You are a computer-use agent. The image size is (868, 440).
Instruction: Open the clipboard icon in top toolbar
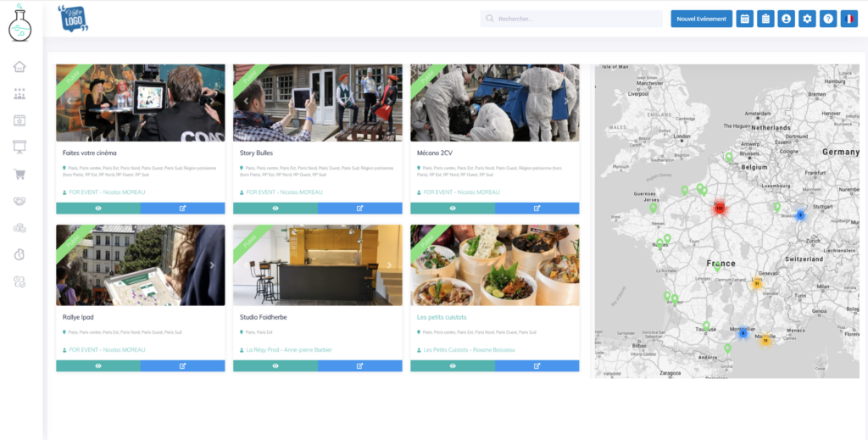[765, 19]
